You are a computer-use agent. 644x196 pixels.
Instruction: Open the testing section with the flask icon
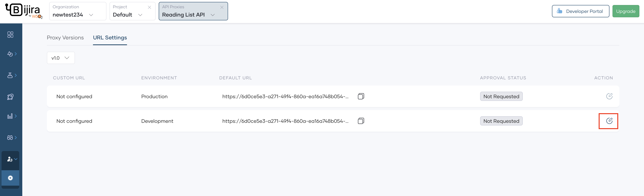(x=10, y=75)
